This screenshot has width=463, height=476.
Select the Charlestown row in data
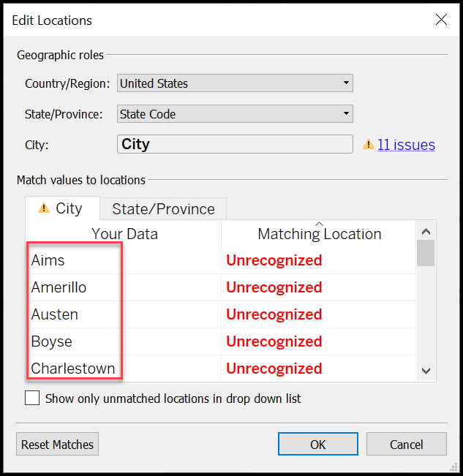(x=73, y=369)
